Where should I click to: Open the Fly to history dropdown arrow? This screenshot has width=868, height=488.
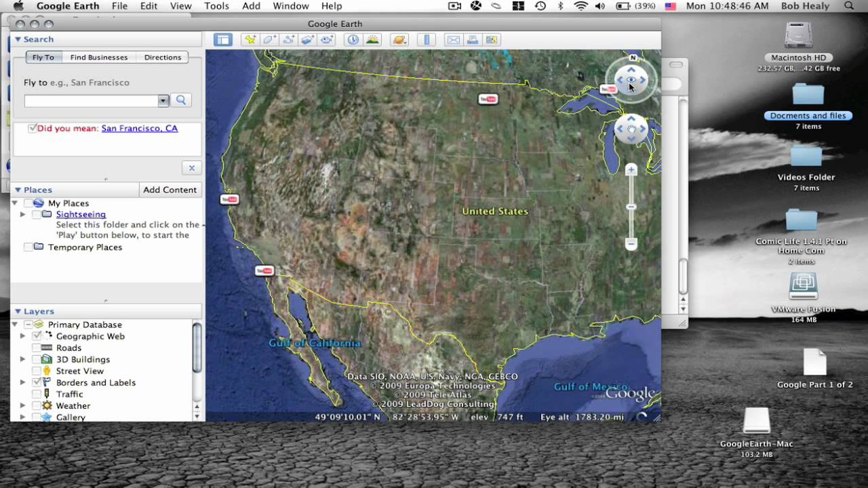click(163, 101)
